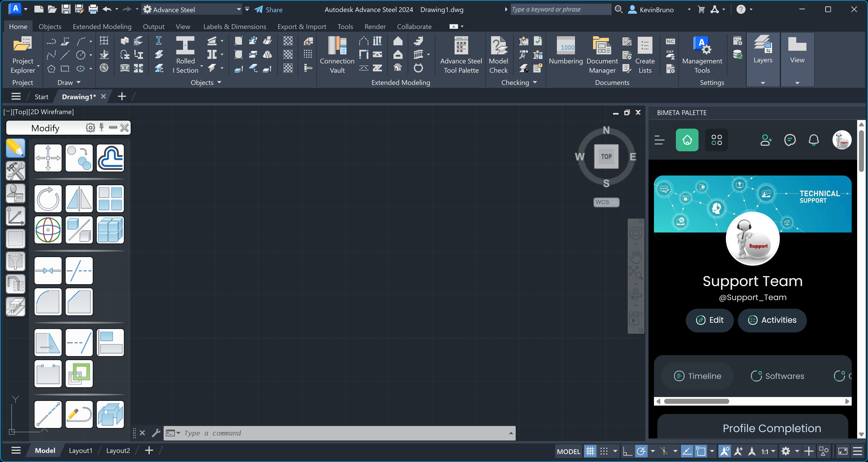Screen dimensions: 868x462
Task: Open the Numbering tool
Action: point(566,51)
